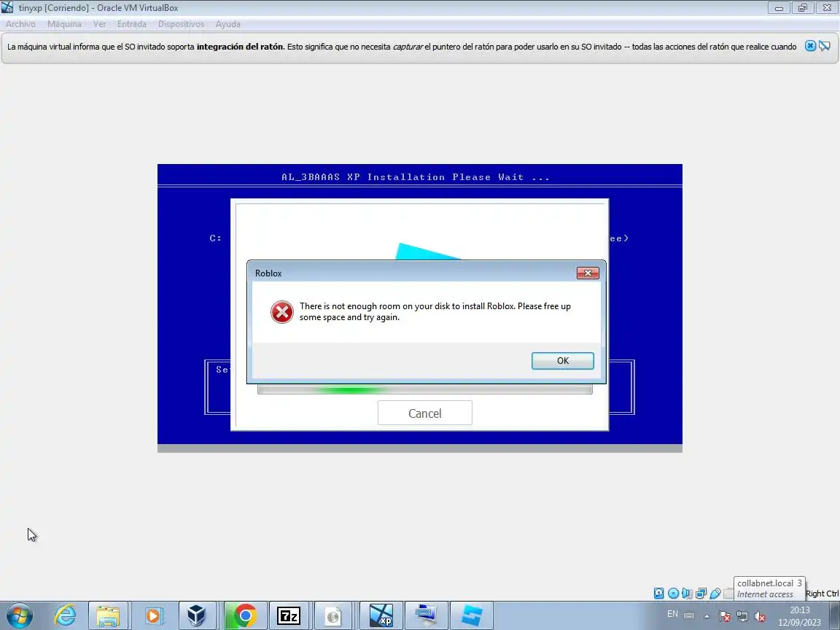Open 7-Zip from the taskbar
This screenshot has height=630, width=840.
[288, 615]
